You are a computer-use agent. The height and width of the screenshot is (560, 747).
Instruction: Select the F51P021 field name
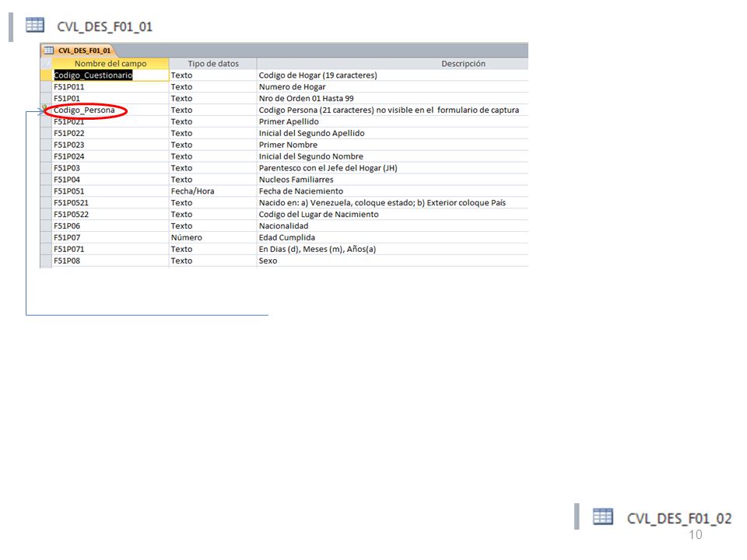coord(69,122)
